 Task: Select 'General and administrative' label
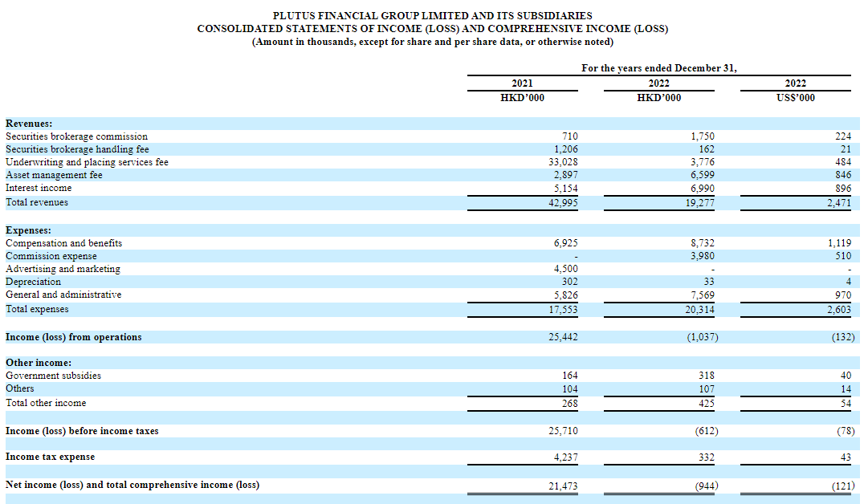pyautogui.click(x=63, y=295)
